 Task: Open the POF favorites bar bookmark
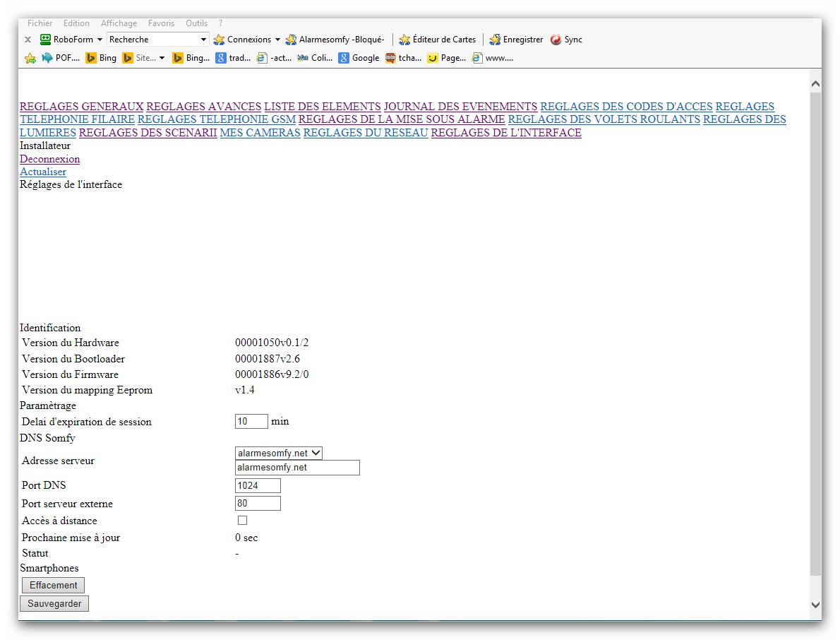click(61, 58)
